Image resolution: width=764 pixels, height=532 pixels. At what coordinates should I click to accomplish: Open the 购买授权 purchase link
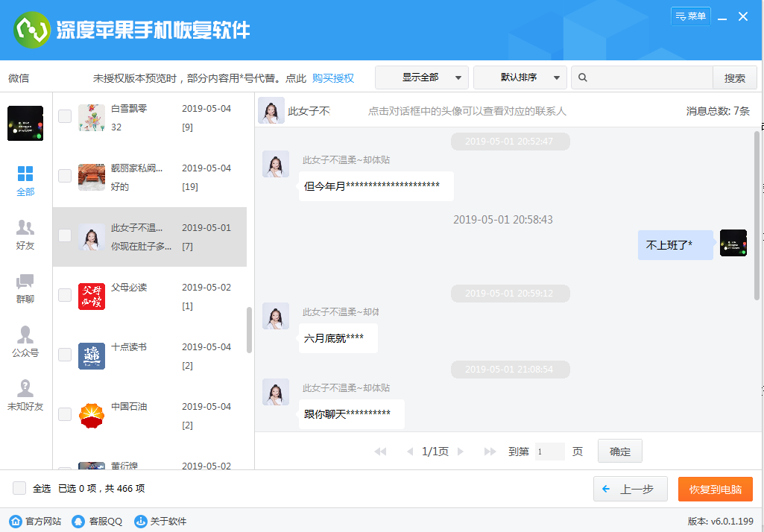pyautogui.click(x=332, y=78)
